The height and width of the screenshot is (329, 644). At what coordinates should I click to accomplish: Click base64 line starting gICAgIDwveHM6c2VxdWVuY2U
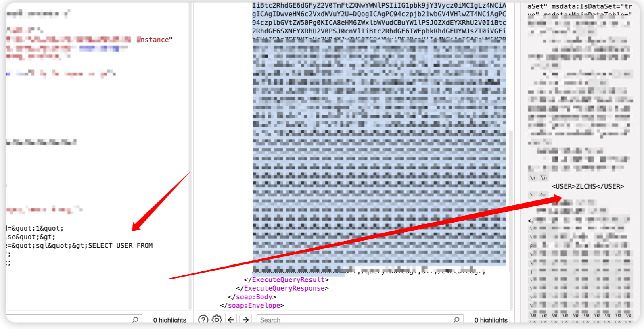pos(379,14)
